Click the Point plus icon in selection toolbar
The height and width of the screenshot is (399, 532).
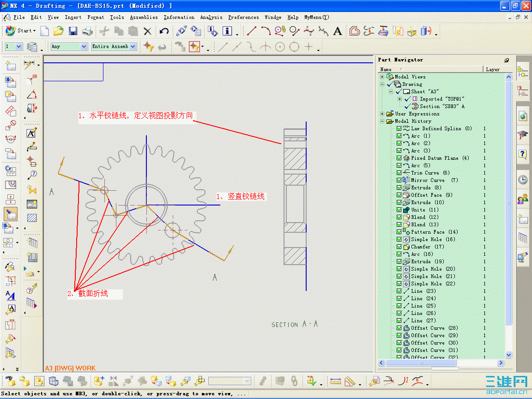coord(308,47)
